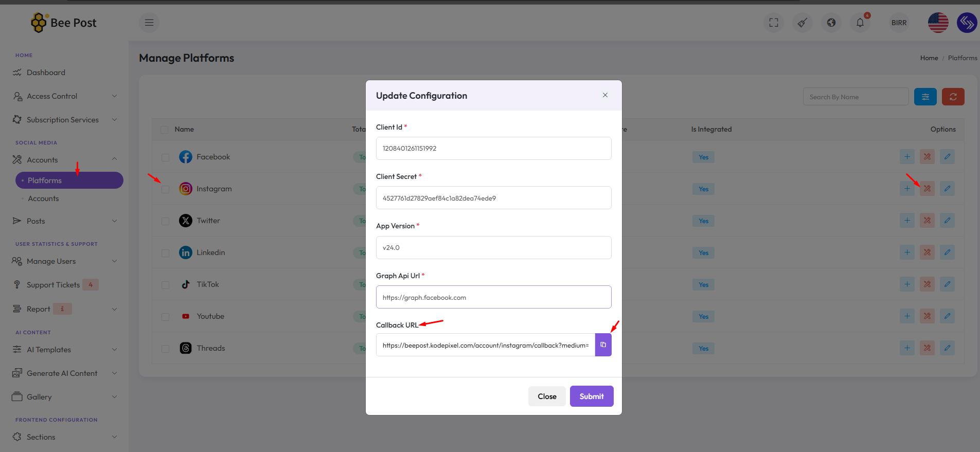Screen dimensions: 980x452
Task: Click into the Client Secret field
Action: (x=493, y=198)
